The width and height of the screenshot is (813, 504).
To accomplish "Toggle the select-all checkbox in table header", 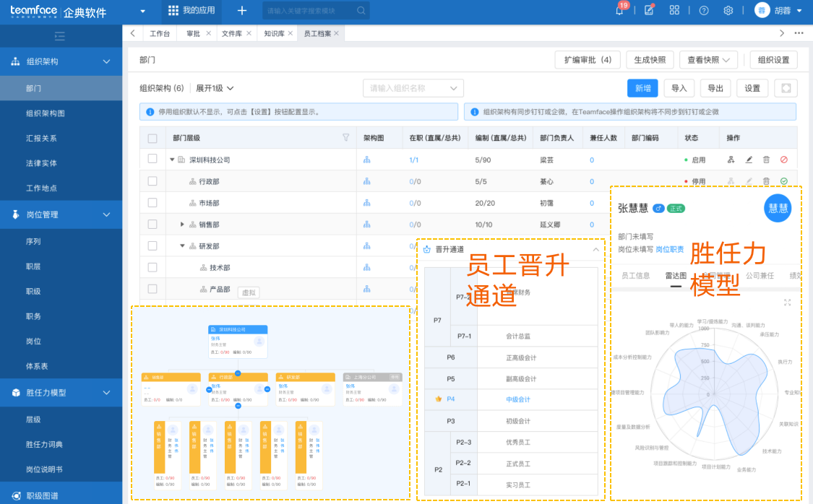I will [x=152, y=138].
